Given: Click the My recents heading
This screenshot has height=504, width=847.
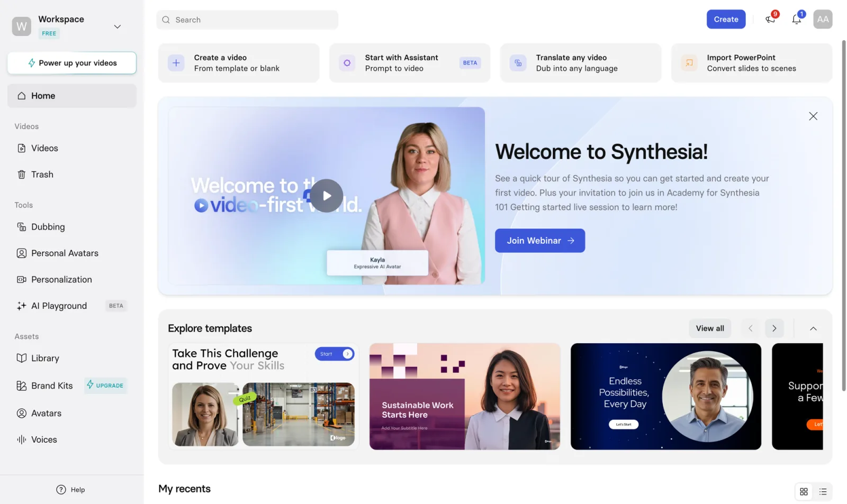Looking at the screenshot, I should 184,489.
